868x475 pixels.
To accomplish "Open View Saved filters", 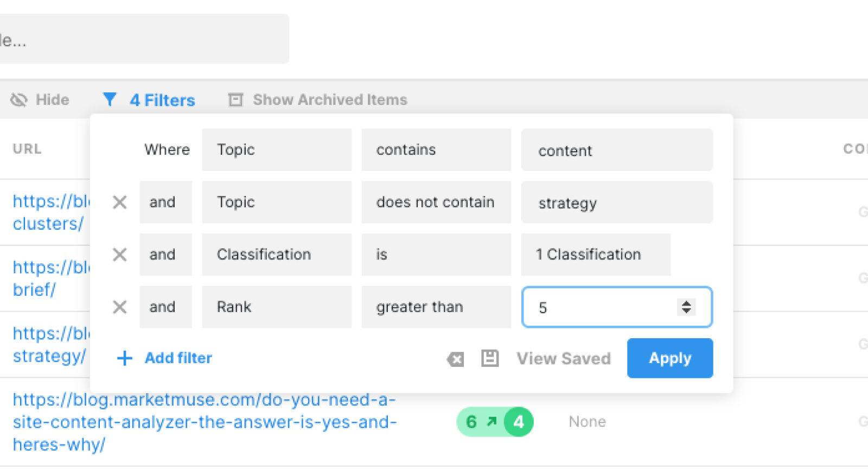I will pyautogui.click(x=564, y=358).
